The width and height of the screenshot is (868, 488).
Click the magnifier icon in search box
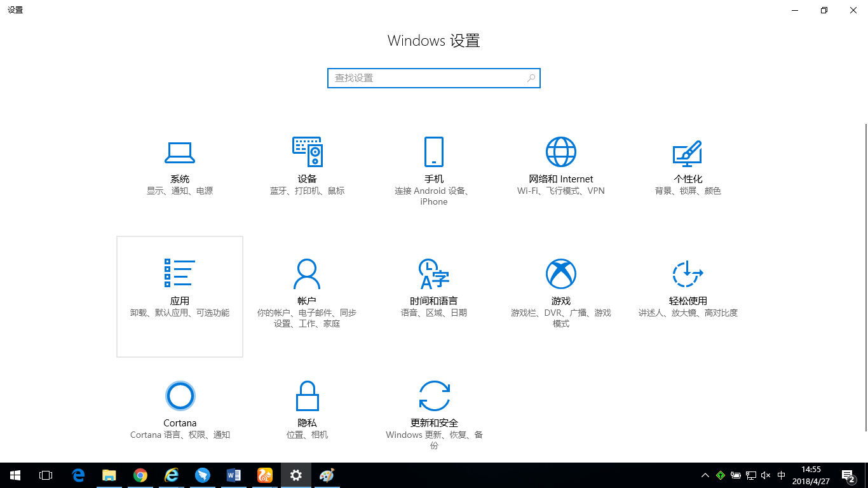tap(531, 78)
